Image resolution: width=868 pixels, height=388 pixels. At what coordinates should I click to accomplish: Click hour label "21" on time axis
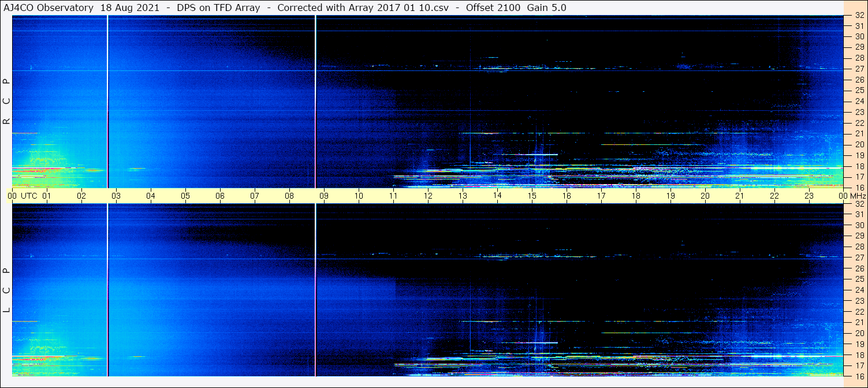740,196
